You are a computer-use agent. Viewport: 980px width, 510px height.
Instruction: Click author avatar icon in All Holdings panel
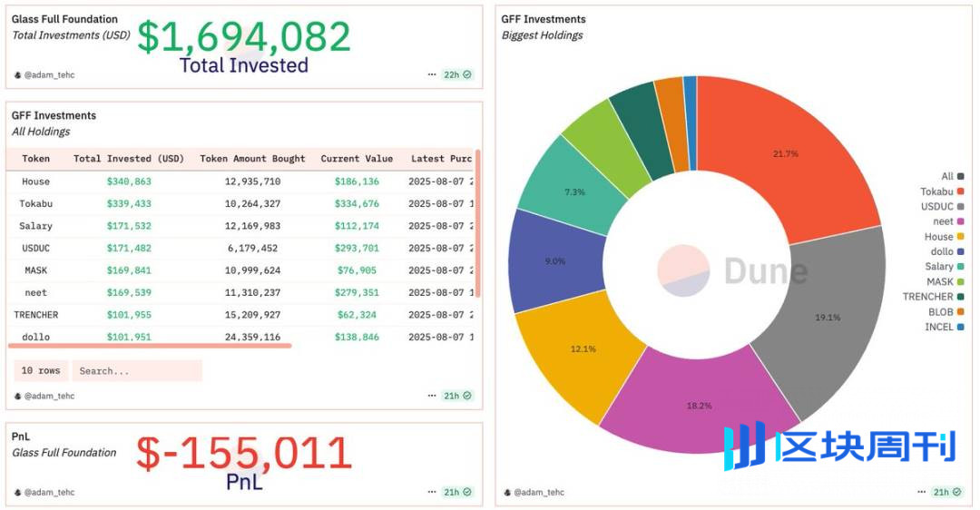coord(17,397)
